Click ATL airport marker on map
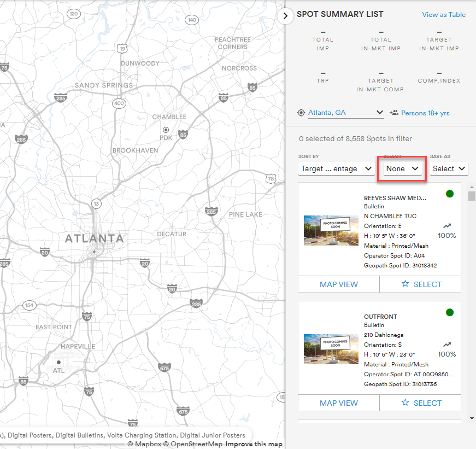 58,362
